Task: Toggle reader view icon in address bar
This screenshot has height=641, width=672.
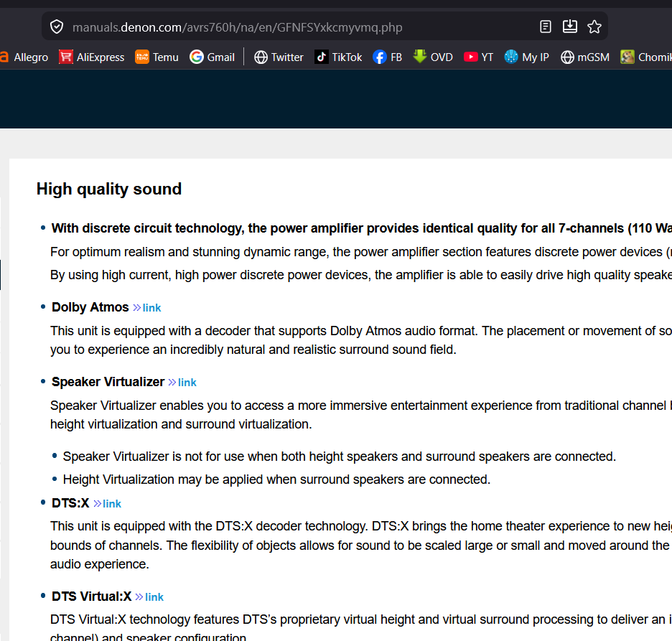Action: [546, 27]
